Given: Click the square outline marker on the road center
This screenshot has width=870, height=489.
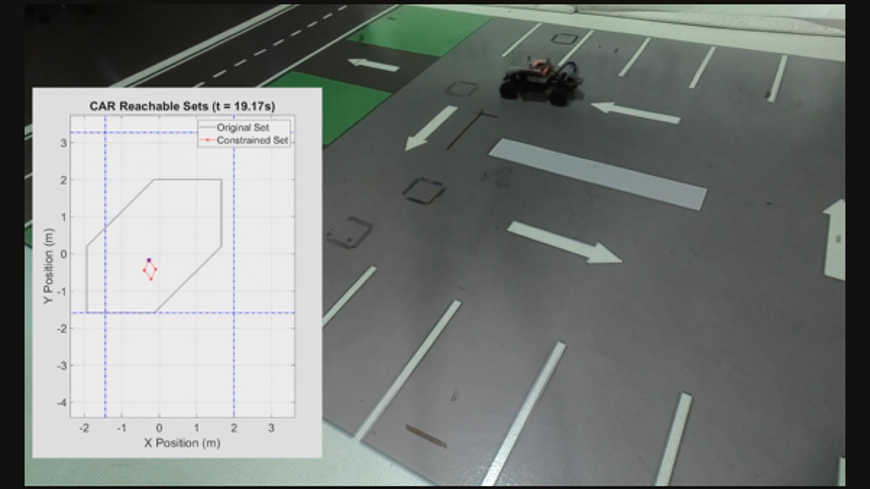Looking at the screenshot, I should tap(424, 190).
